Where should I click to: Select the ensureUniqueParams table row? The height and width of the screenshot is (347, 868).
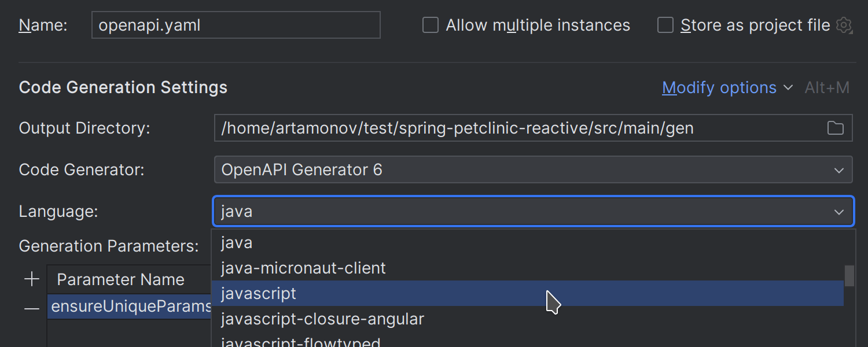[130, 307]
